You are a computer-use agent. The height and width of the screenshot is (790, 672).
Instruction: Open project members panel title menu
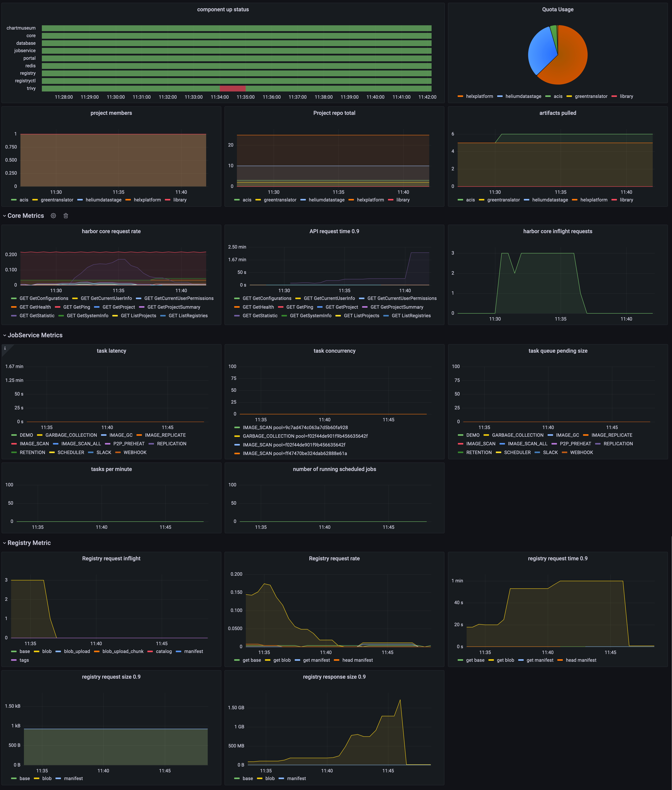pos(111,113)
